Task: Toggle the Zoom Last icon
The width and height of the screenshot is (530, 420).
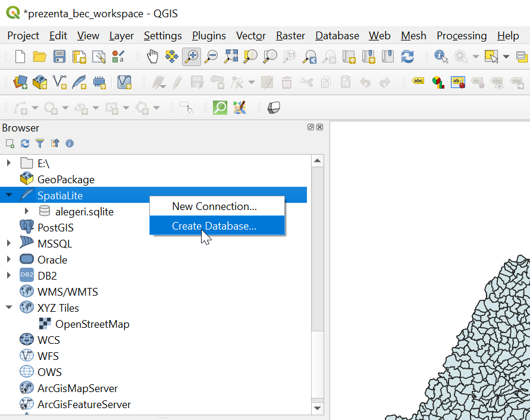Action: 309,57
